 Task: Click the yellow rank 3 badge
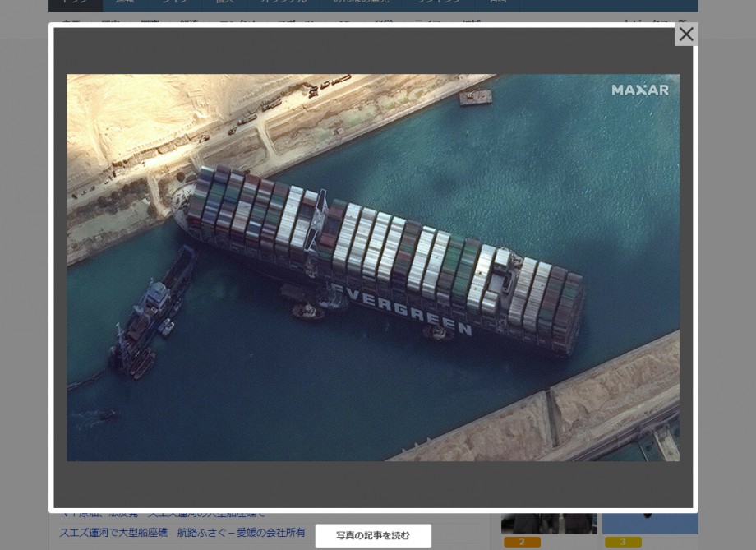pos(623,543)
